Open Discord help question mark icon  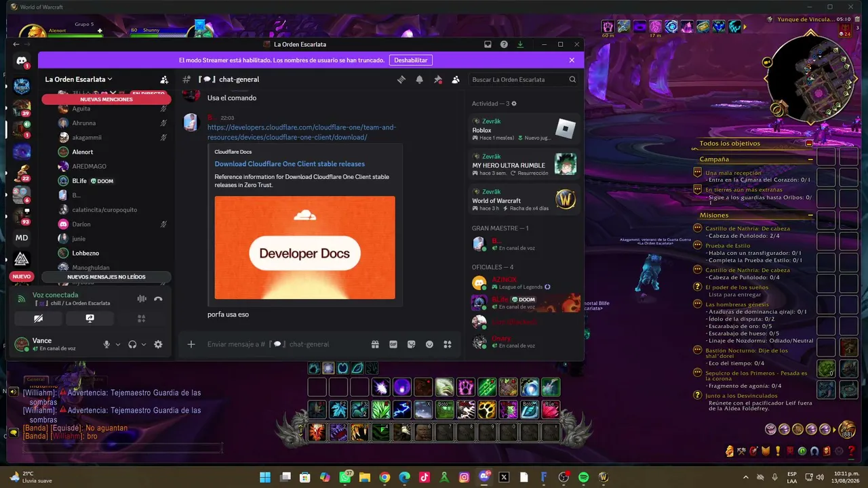tap(504, 44)
